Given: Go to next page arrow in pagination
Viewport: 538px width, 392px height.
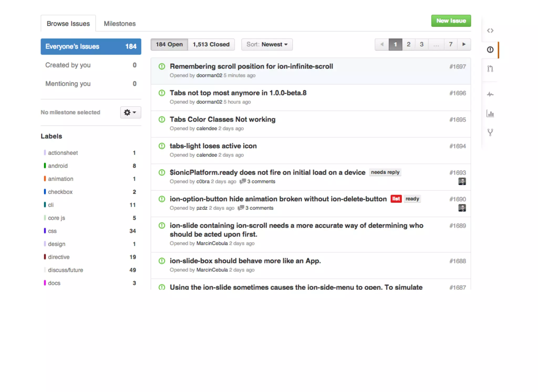Looking at the screenshot, I should [x=464, y=44].
